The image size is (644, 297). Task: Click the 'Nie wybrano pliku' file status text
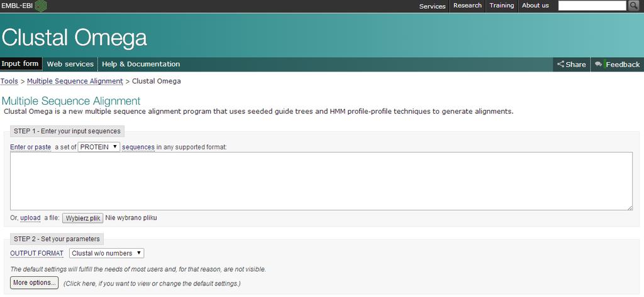pos(131,218)
